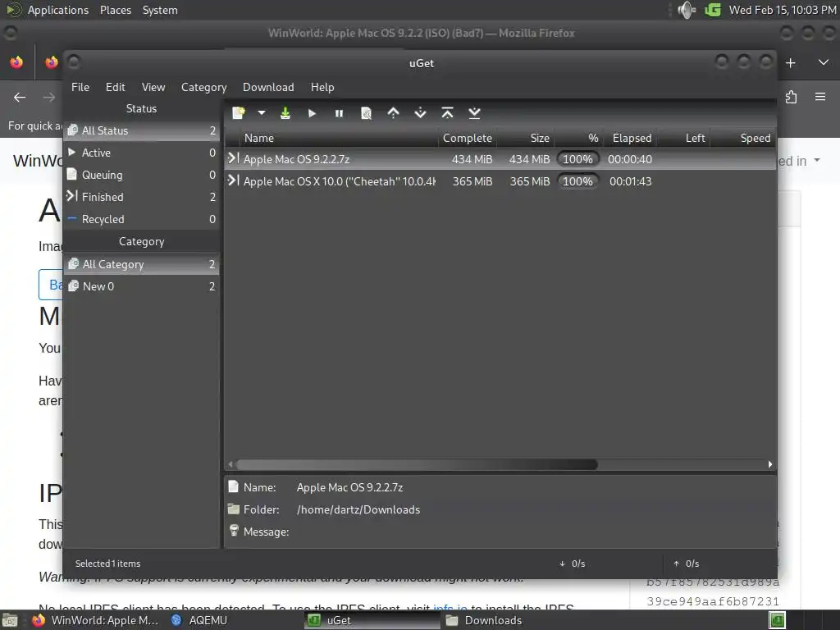
Task: Click the finished icon beside Cheetah download
Action: click(233, 180)
